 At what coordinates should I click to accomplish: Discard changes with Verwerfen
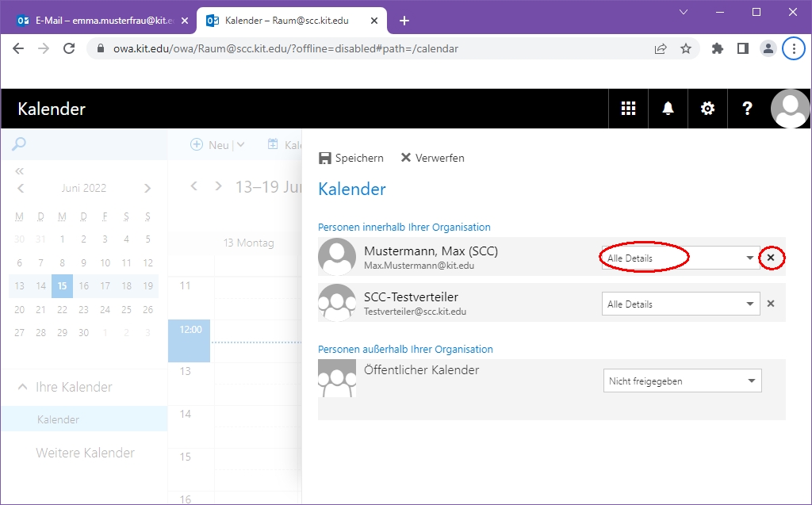(432, 158)
